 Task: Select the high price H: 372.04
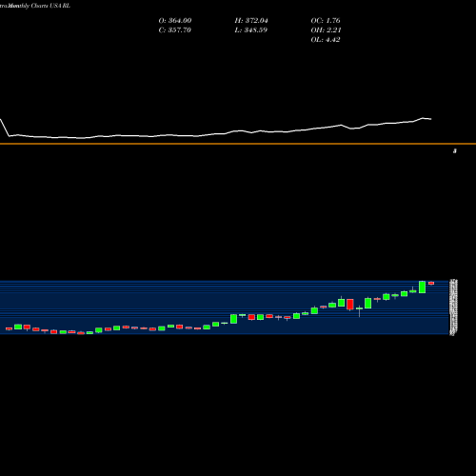pos(251,21)
